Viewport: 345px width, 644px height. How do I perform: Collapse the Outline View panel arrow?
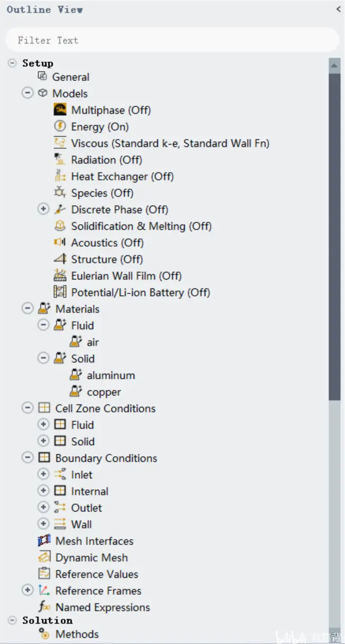[x=338, y=9]
